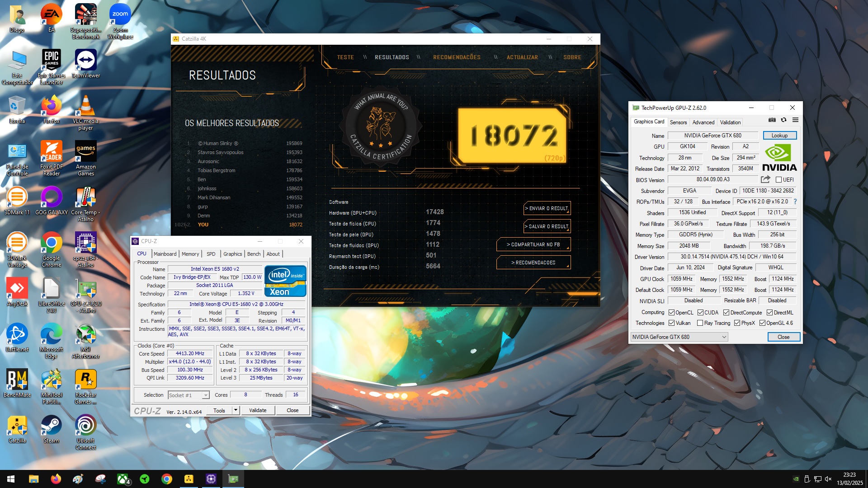Click SALVAR O RESULT button
The height and width of the screenshot is (488, 868).
click(547, 226)
